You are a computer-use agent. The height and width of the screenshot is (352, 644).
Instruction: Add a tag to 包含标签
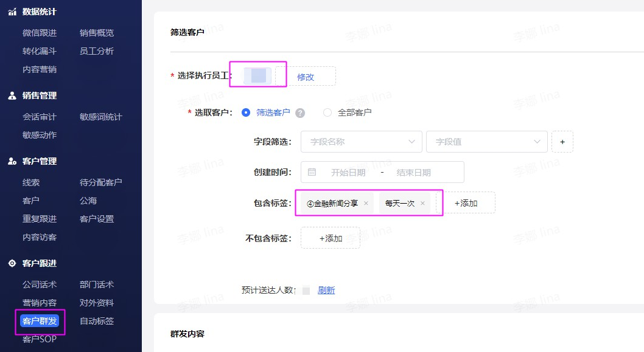coord(466,203)
